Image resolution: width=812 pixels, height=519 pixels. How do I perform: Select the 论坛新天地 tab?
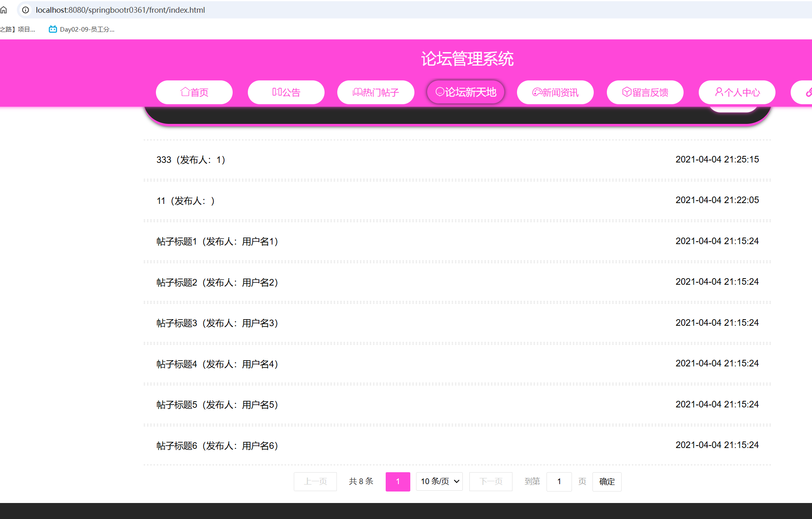click(466, 92)
